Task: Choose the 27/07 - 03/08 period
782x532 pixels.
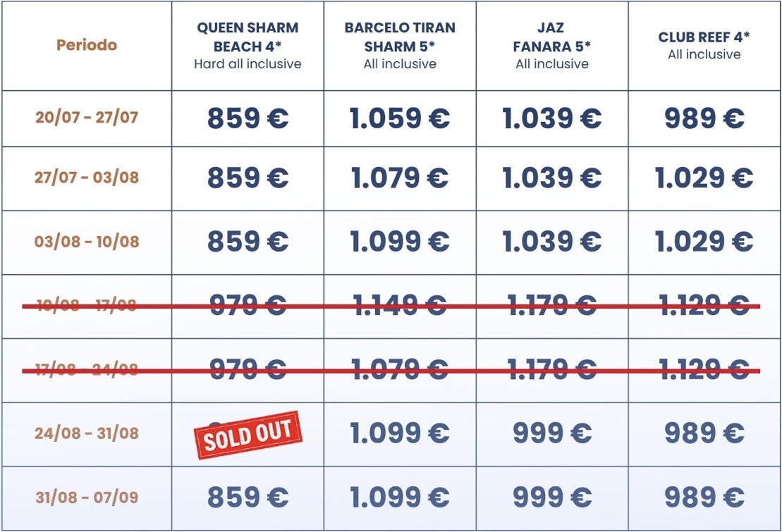Action: click(87, 178)
